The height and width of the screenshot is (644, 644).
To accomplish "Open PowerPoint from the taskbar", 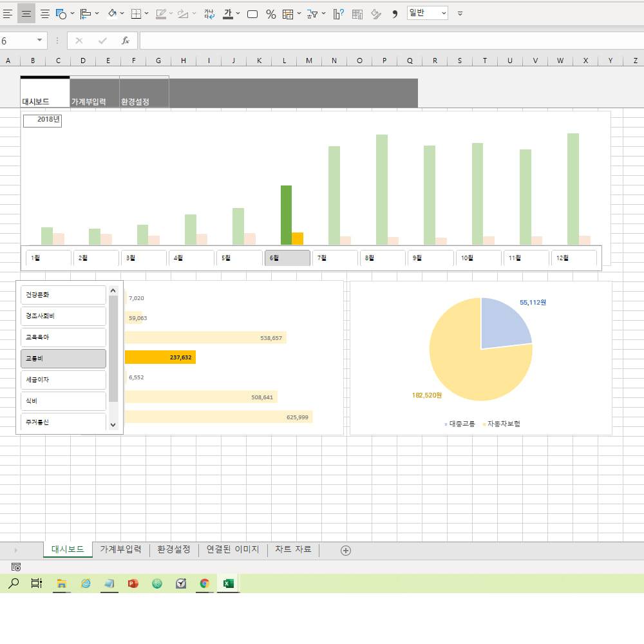I will (133, 583).
